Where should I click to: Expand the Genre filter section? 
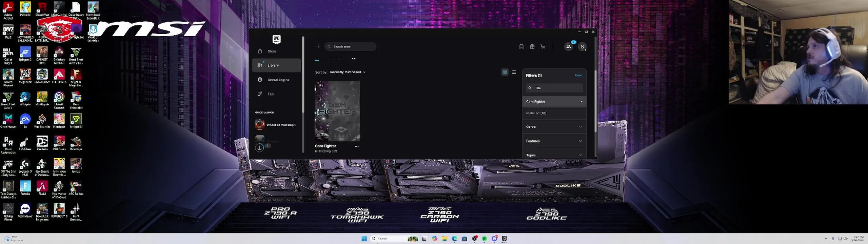[554, 127]
